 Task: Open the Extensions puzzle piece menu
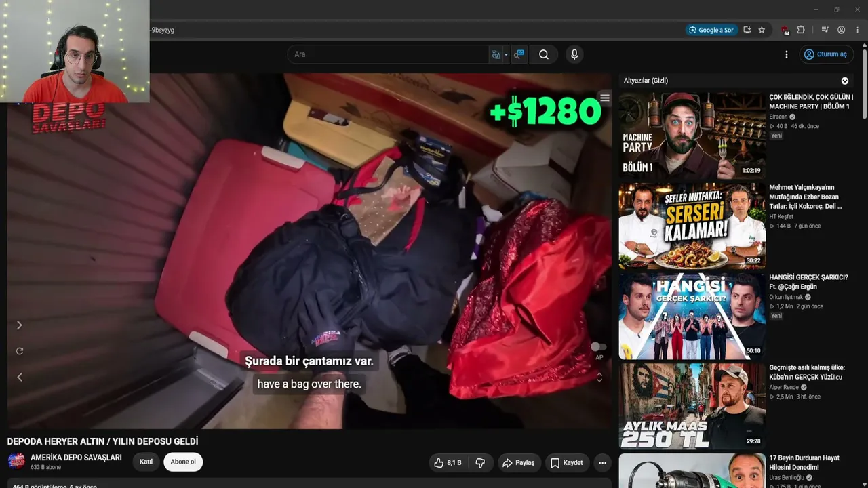pyautogui.click(x=801, y=30)
